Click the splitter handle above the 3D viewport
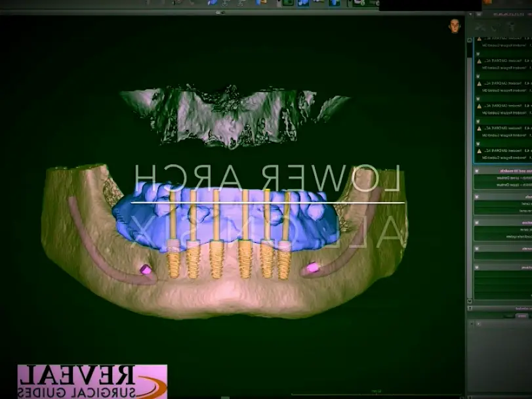The width and height of the screenshot is (532, 399). point(220,12)
